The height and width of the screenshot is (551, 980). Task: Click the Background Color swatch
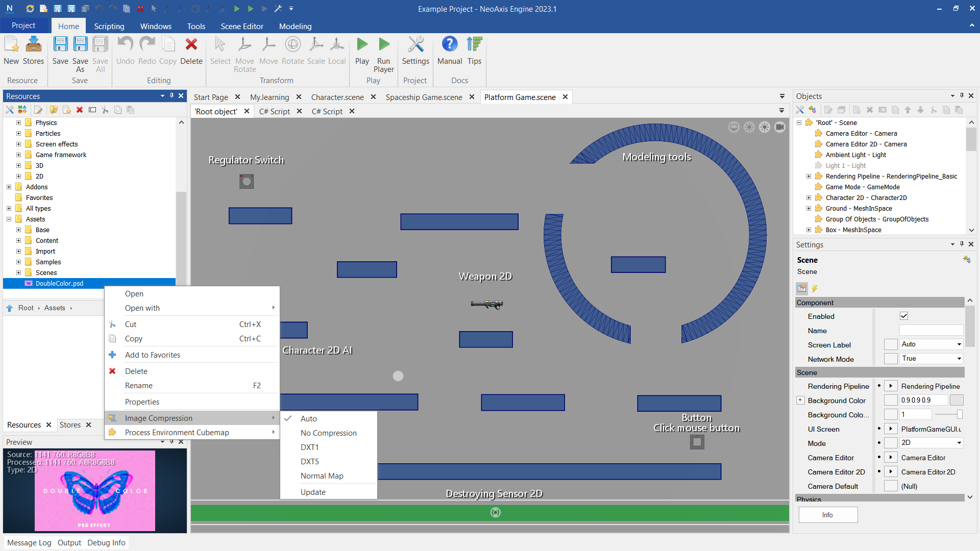tap(957, 400)
